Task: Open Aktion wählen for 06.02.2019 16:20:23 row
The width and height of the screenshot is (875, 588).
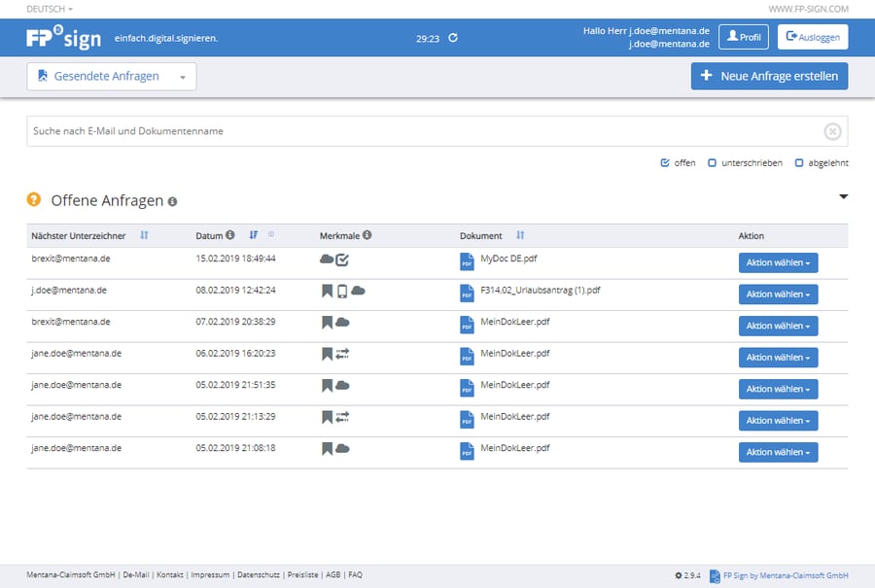Action: pyautogui.click(x=778, y=358)
